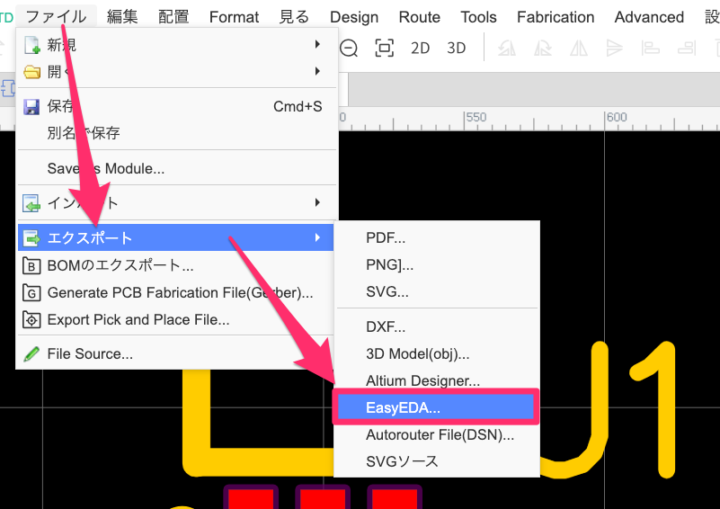This screenshot has width=720, height=509.
Task: Select Autorouter File(DSN)... option
Action: [x=440, y=435]
